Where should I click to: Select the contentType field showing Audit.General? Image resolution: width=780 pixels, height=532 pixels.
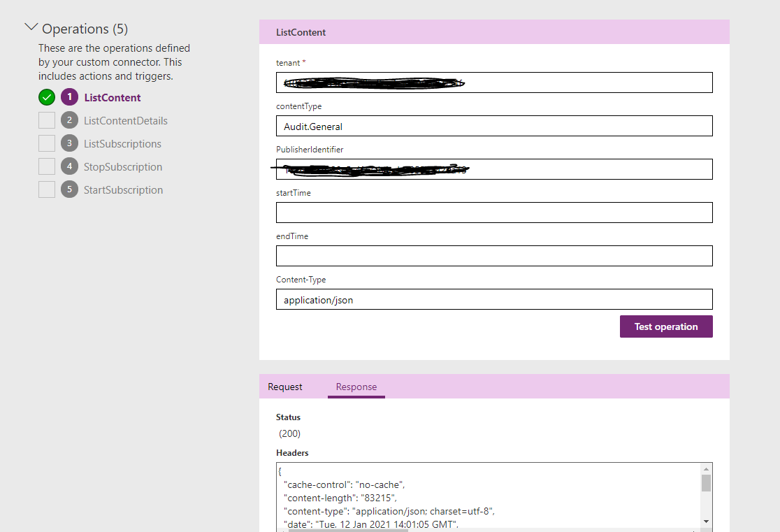494,126
